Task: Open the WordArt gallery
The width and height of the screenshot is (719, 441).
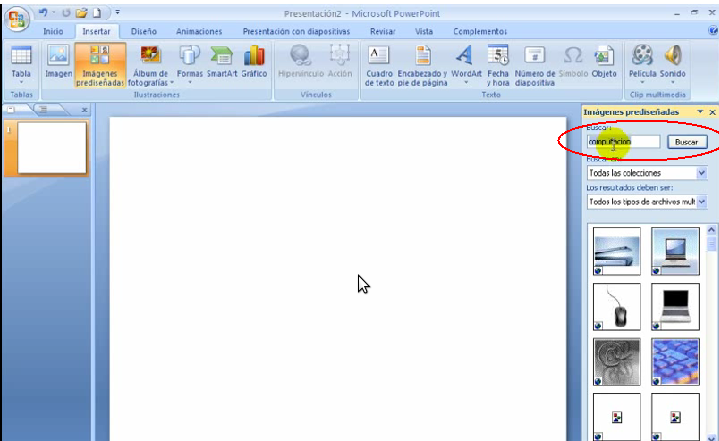Action: point(466,65)
